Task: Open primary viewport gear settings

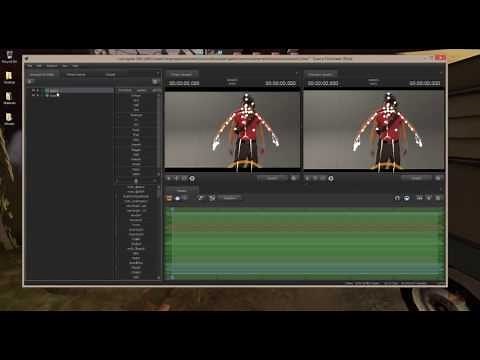Action: click(x=294, y=178)
